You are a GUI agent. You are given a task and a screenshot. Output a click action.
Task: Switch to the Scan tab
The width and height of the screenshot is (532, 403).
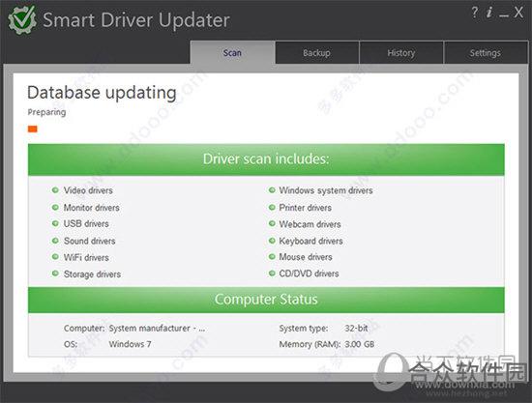(x=232, y=52)
